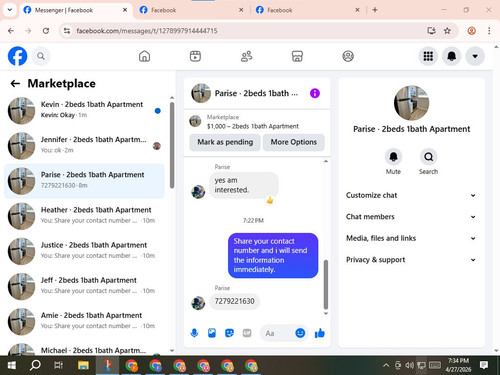Image resolution: width=500 pixels, height=375 pixels.
Task: Choose a GIF icon
Action: coord(247,333)
